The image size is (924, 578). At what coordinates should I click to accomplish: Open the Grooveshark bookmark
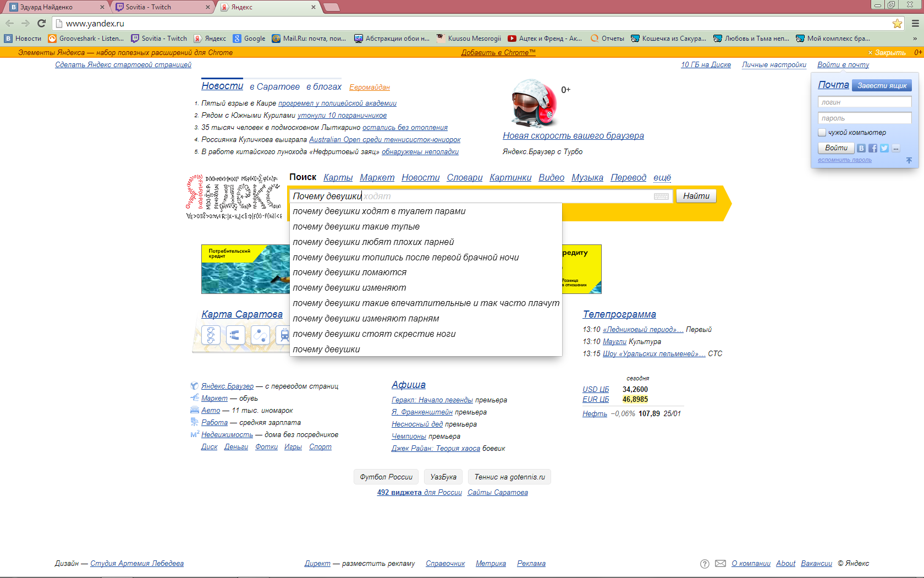tap(86, 39)
